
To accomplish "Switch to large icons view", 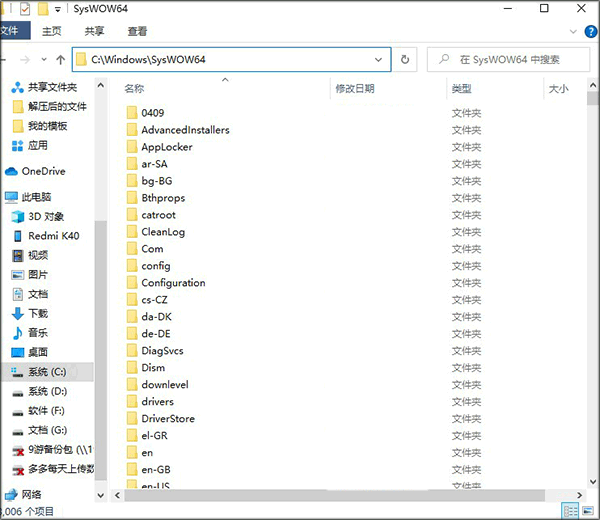I will click(x=588, y=511).
